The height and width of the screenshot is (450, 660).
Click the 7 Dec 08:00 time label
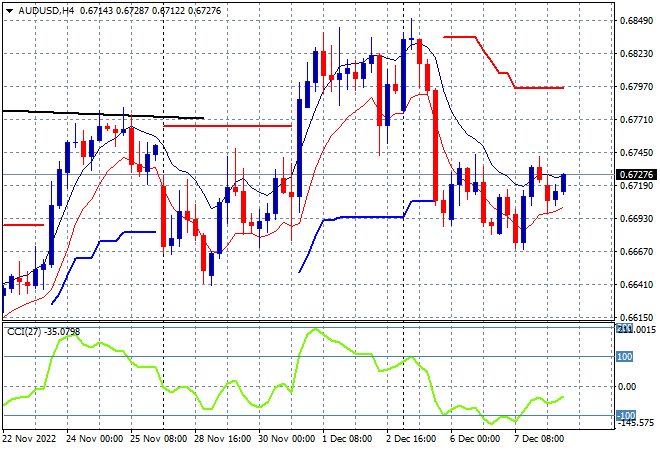539,439
